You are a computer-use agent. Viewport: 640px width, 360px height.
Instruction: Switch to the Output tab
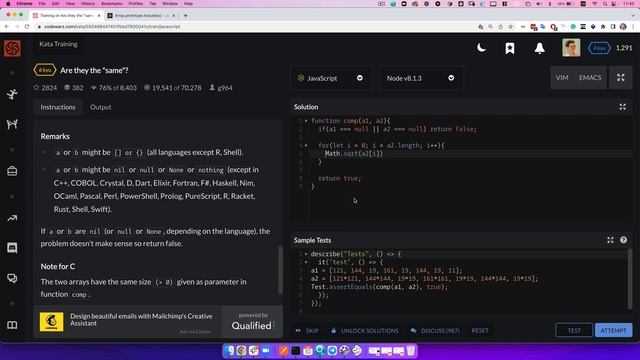pos(100,107)
